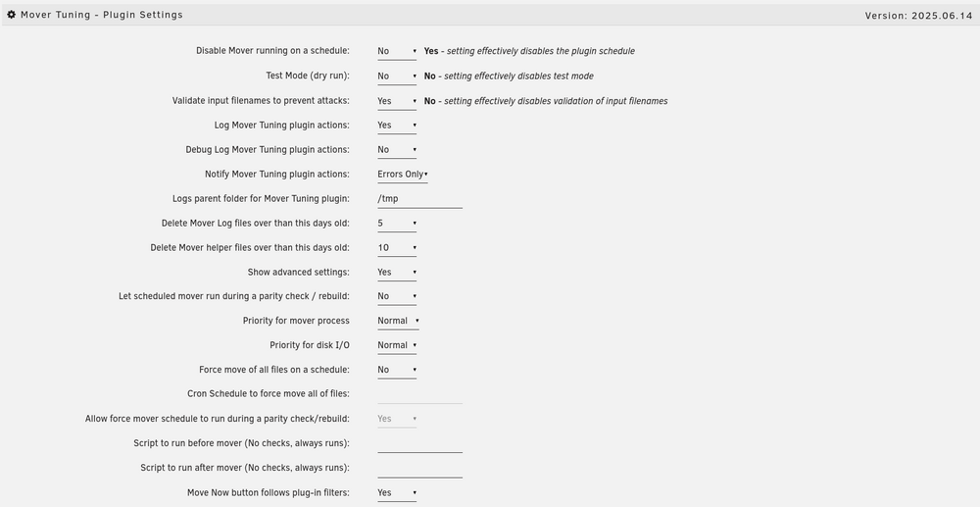Click Script to run after mover field

point(420,468)
